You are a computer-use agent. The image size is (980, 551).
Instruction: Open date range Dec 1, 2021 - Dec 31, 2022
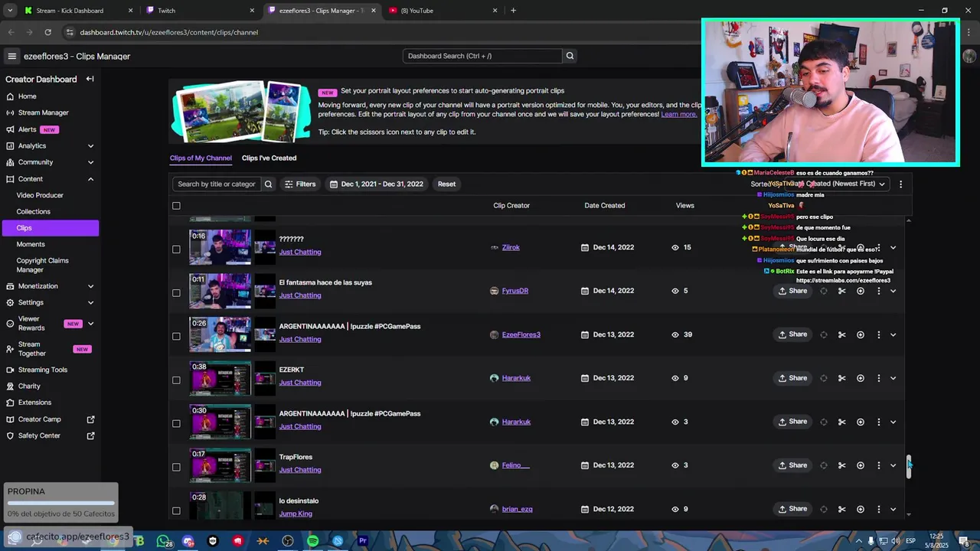point(376,184)
